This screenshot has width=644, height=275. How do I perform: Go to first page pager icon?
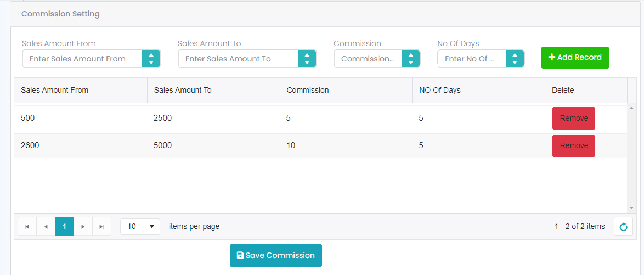click(x=27, y=227)
